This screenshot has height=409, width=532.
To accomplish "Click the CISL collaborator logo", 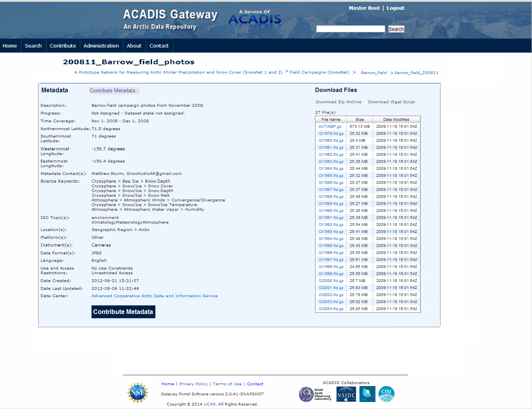I will (x=386, y=394).
